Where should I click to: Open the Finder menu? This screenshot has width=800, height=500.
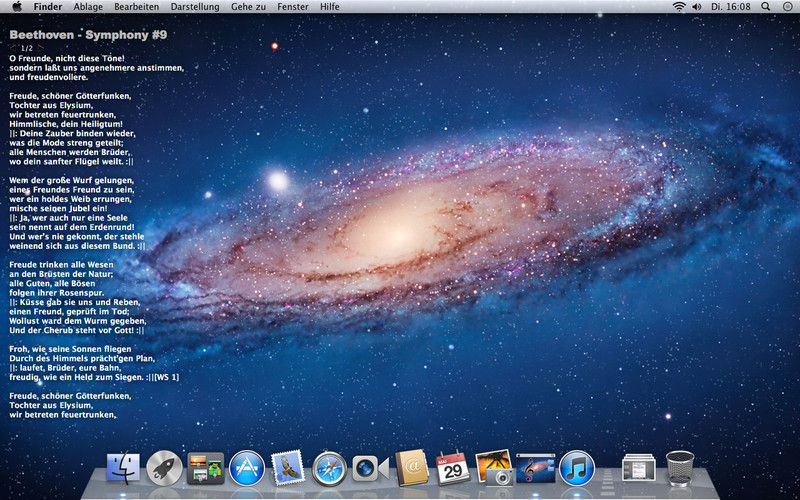[x=48, y=7]
